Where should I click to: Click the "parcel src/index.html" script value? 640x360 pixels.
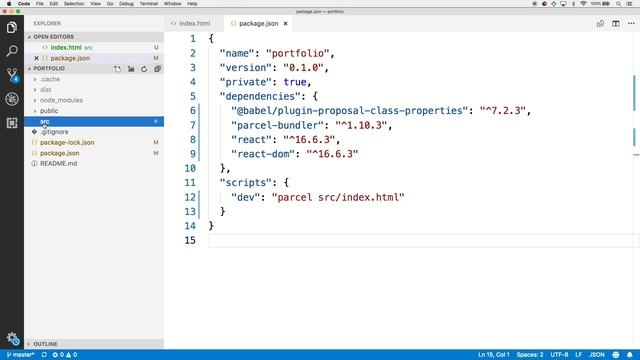coord(338,198)
